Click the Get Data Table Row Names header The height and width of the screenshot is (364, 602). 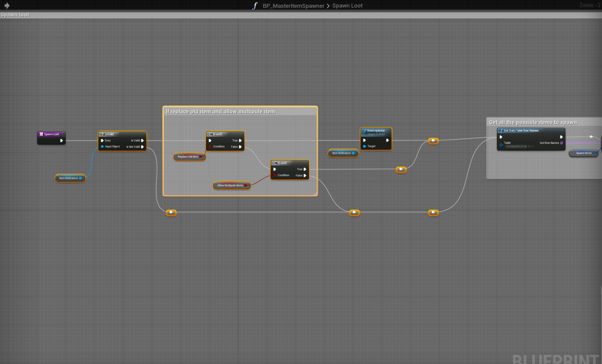coord(521,131)
